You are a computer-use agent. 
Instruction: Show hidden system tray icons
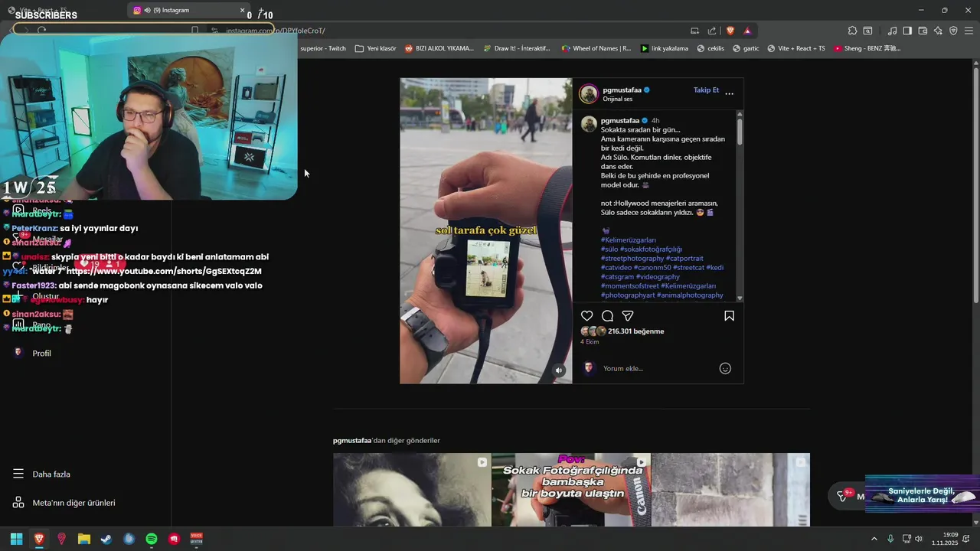click(x=874, y=539)
